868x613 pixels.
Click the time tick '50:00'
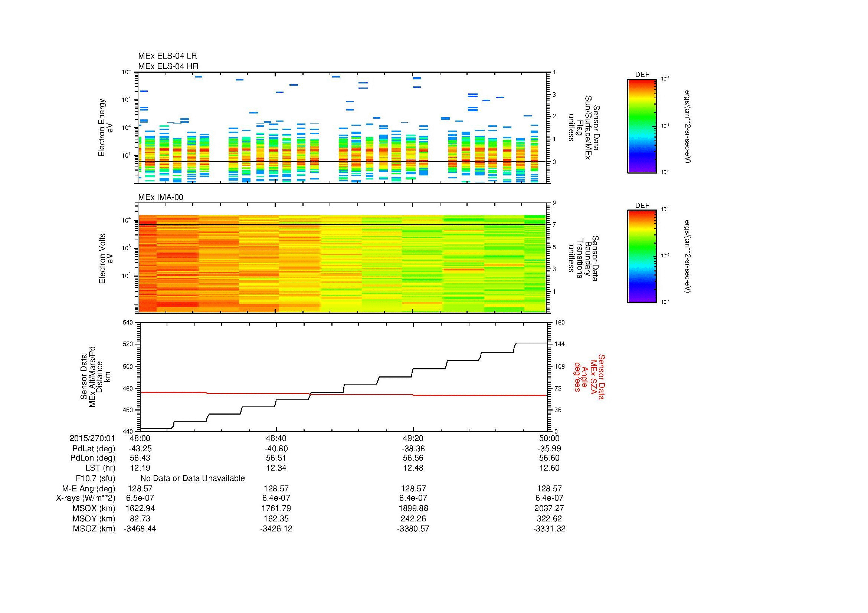[549, 438]
